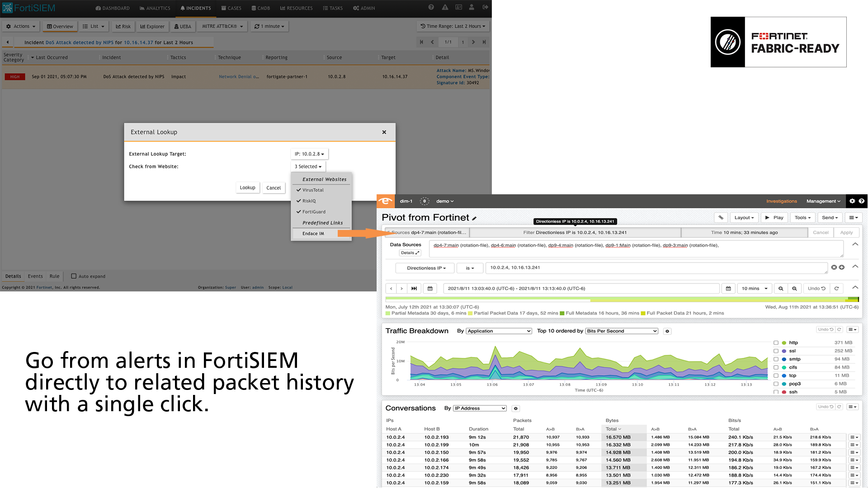Click the Apply button in filter bar
Image resolution: width=868 pixels, height=488 pixels.
[846, 232]
